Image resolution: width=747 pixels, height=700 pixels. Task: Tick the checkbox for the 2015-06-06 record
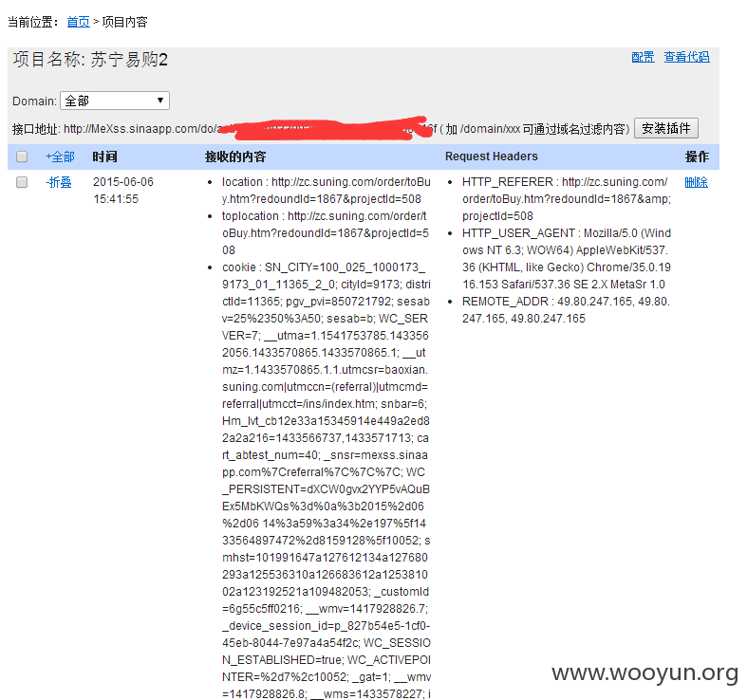tap(22, 182)
